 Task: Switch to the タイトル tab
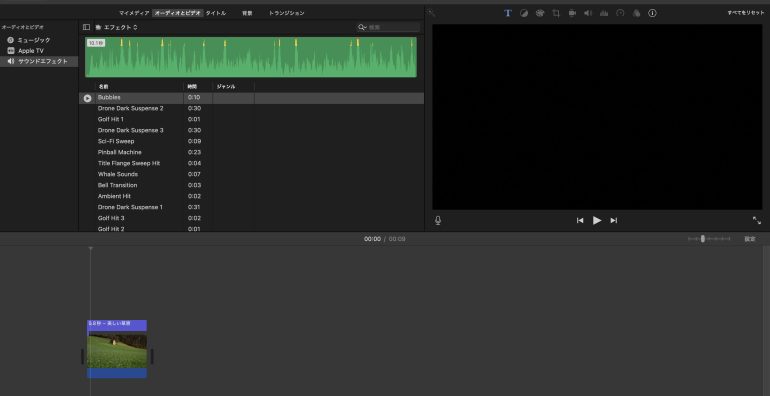(216, 13)
